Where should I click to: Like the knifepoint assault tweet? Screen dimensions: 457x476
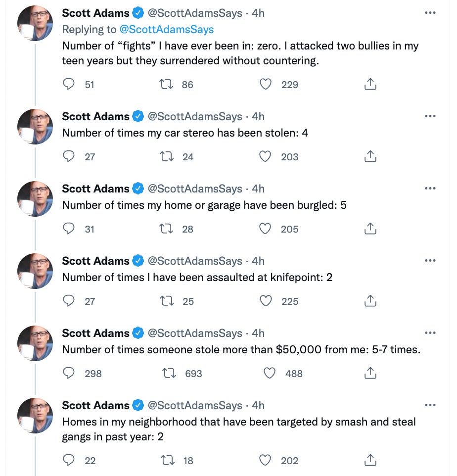click(x=266, y=301)
